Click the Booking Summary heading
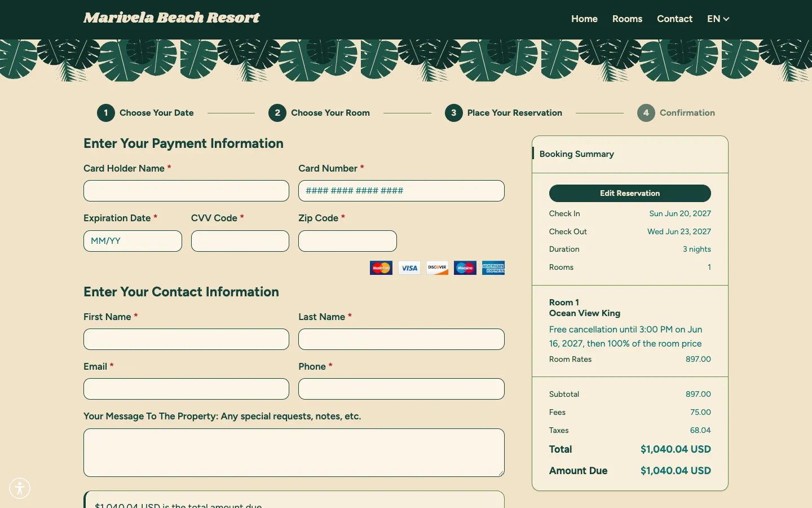 coord(577,154)
